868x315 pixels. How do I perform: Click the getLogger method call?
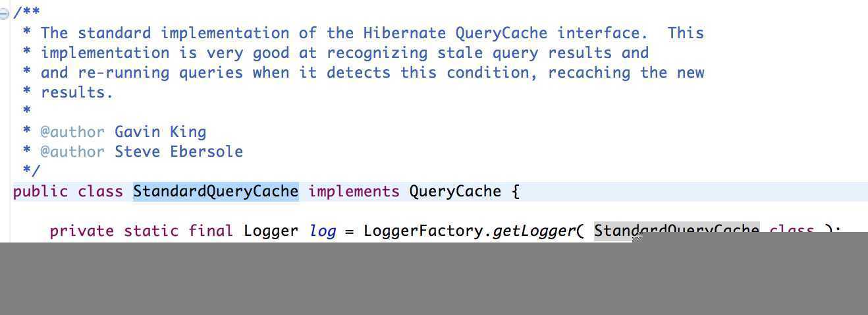(x=533, y=231)
